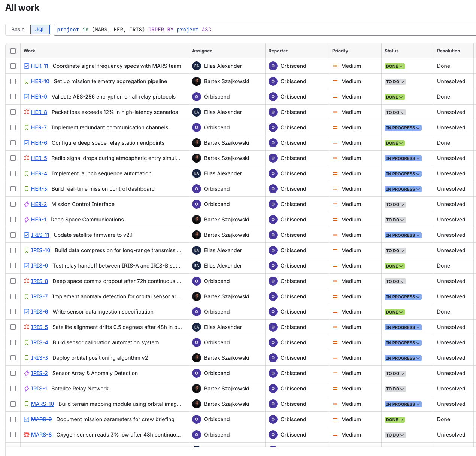This screenshot has width=476, height=456.
Task: Click Elias Alexander's avatar in HER-11 row
Action: pyautogui.click(x=197, y=66)
